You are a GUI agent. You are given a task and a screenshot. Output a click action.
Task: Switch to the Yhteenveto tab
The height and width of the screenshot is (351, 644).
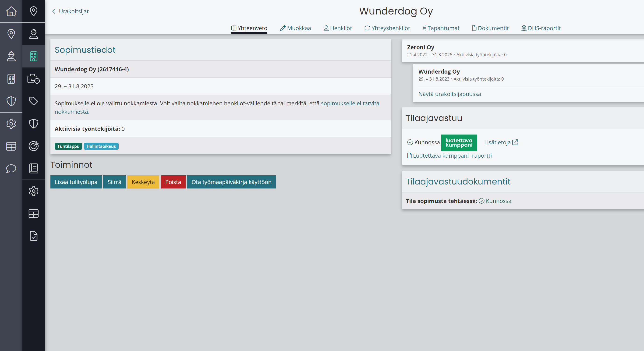click(x=249, y=28)
